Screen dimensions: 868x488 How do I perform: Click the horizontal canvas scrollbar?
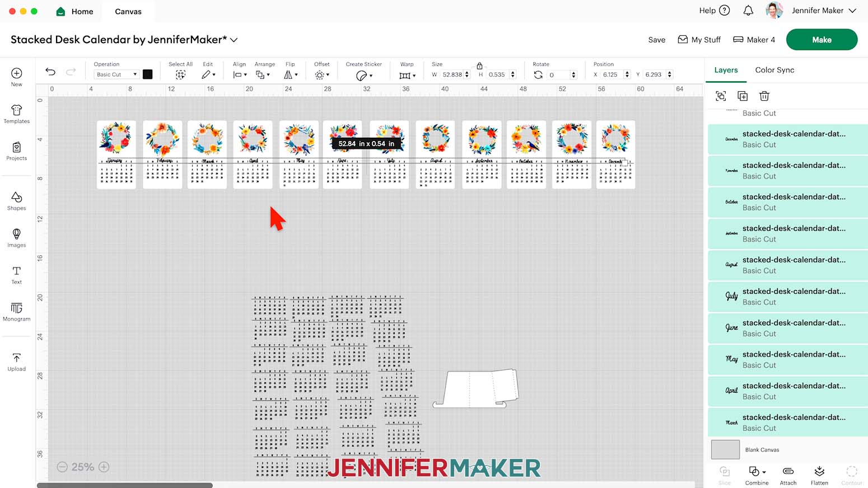pos(124,485)
